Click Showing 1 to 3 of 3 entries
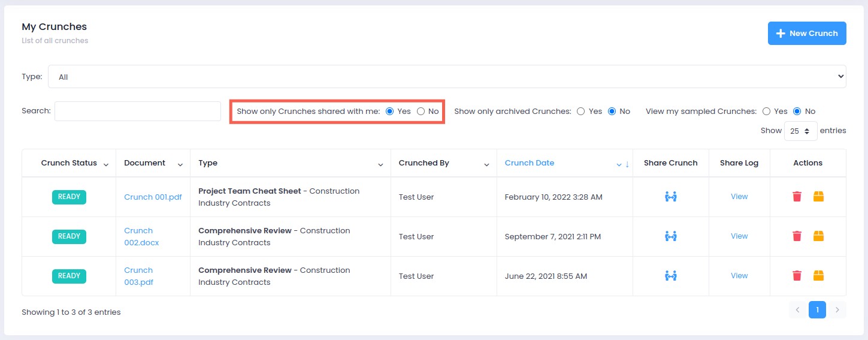This screenshot has height=340, width=868. 71,312
